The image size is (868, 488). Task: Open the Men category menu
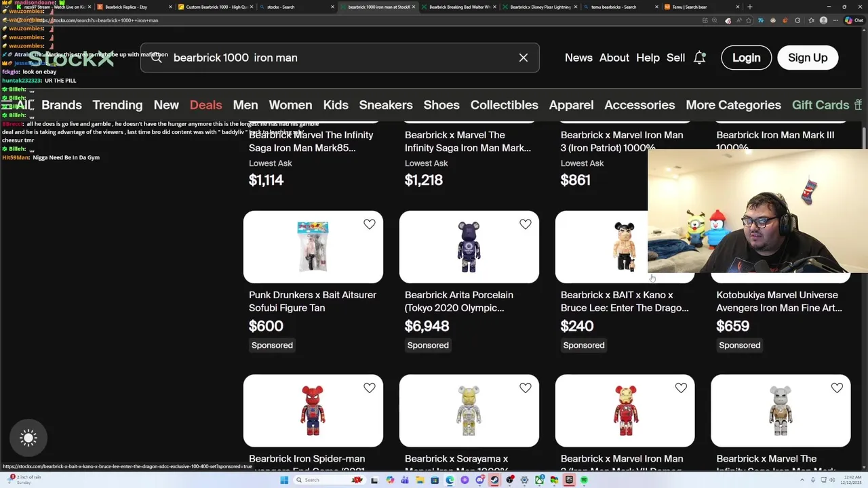[245, 105]
